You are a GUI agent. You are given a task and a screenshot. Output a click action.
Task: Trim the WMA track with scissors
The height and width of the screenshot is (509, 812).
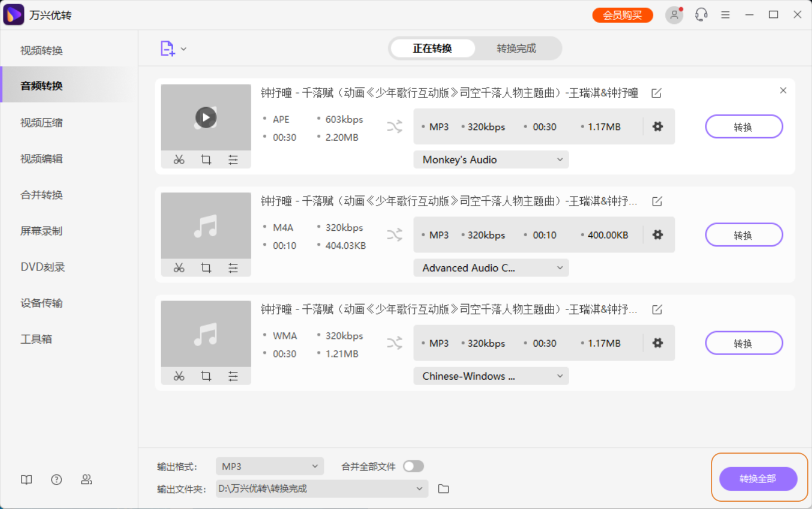179,376
